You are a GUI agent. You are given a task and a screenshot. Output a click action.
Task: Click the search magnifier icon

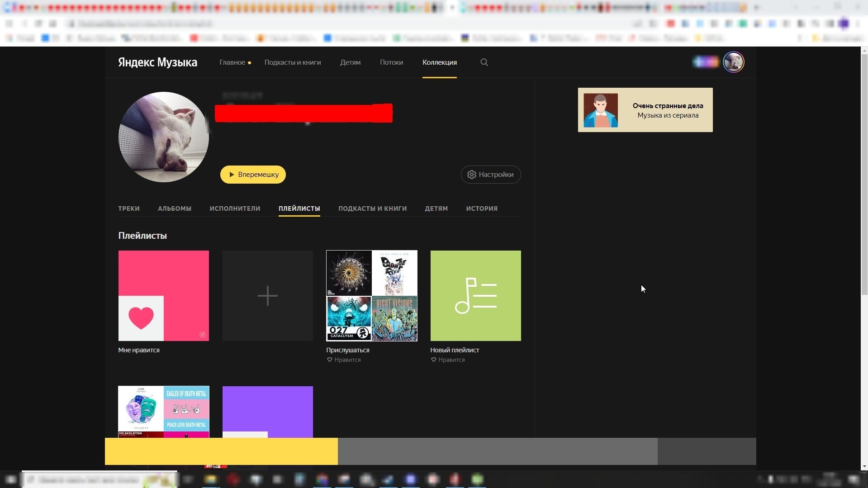click(484, 62)
